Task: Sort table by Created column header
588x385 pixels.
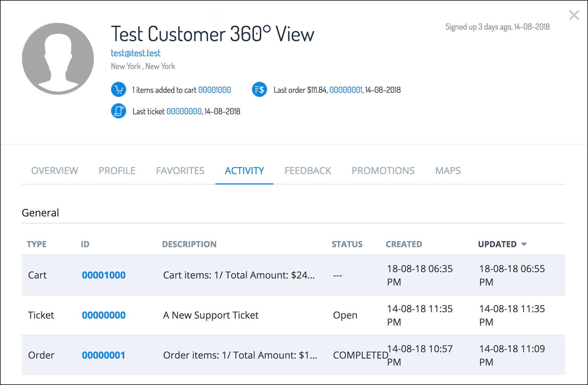Action: [x=404, y=244]
